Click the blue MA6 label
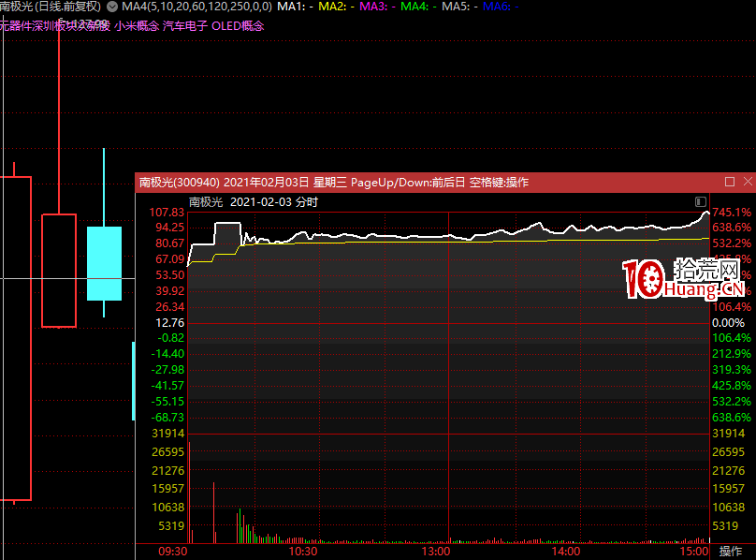The width and height of the screenshot is (756, 560). tap(501, 7)
